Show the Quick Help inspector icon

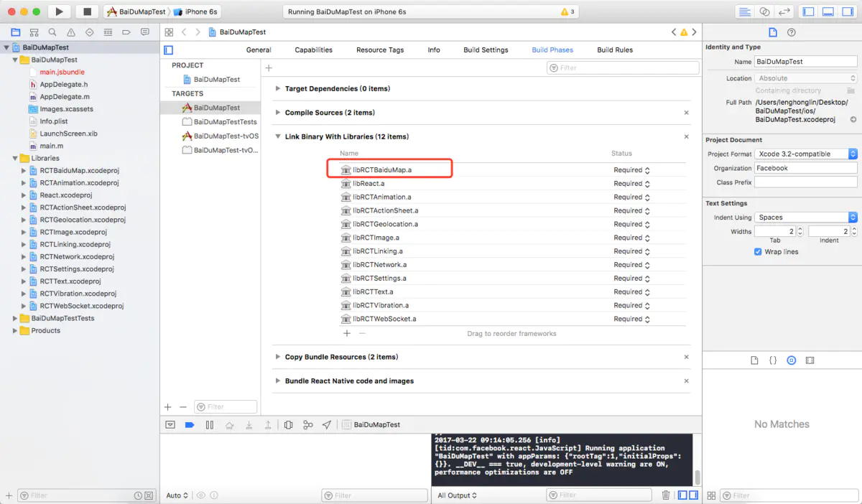coord(792,32)
